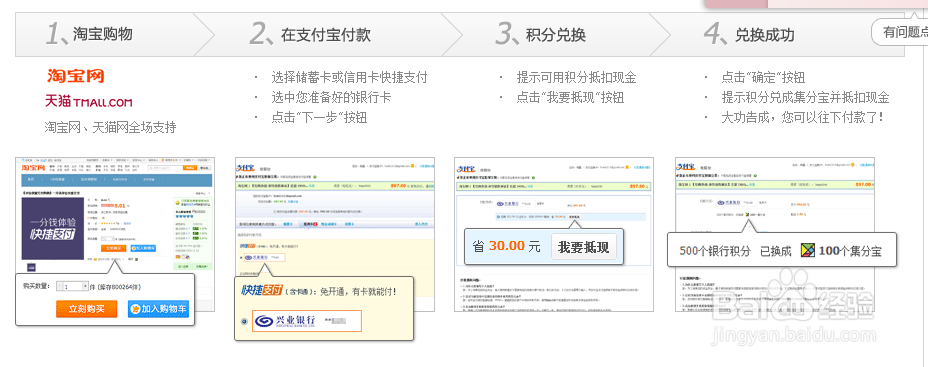Select step 2 在支付宝付款 header

[310, 35]
